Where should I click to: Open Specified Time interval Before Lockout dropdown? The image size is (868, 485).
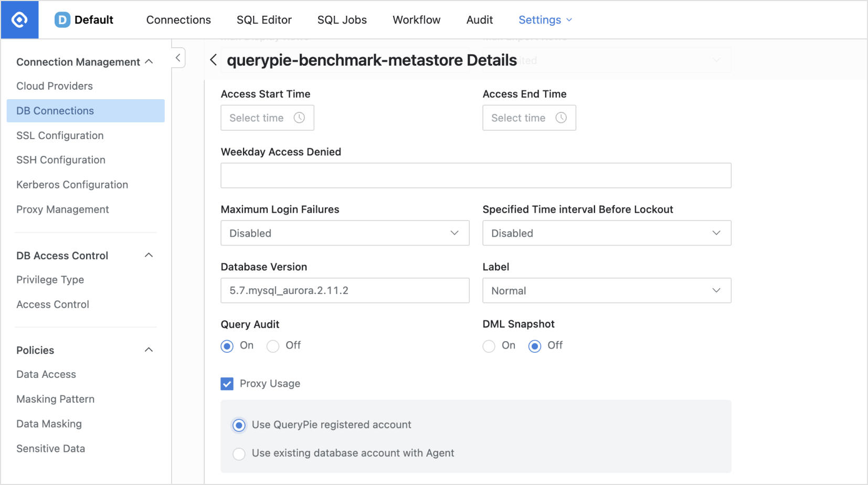click(607, 233)
